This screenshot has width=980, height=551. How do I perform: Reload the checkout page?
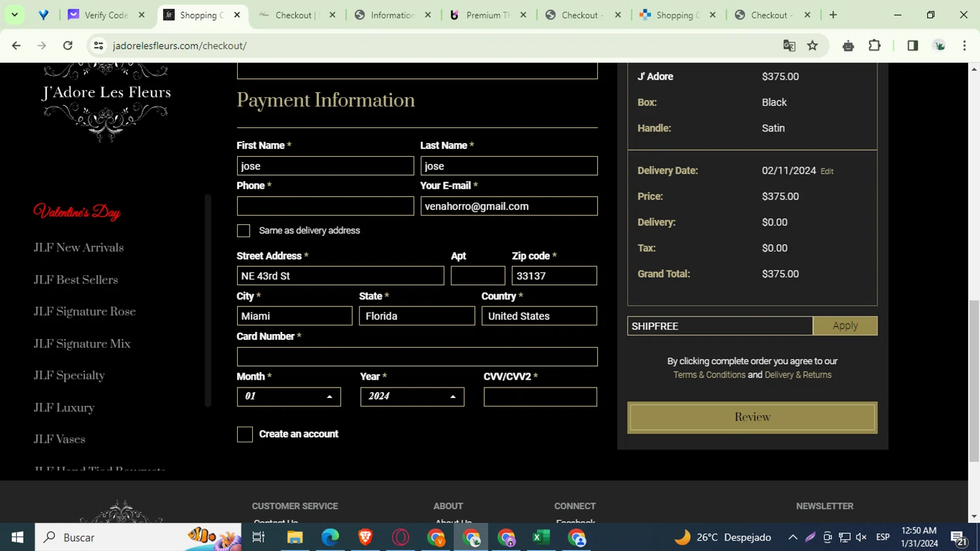(x=68, y=46)
